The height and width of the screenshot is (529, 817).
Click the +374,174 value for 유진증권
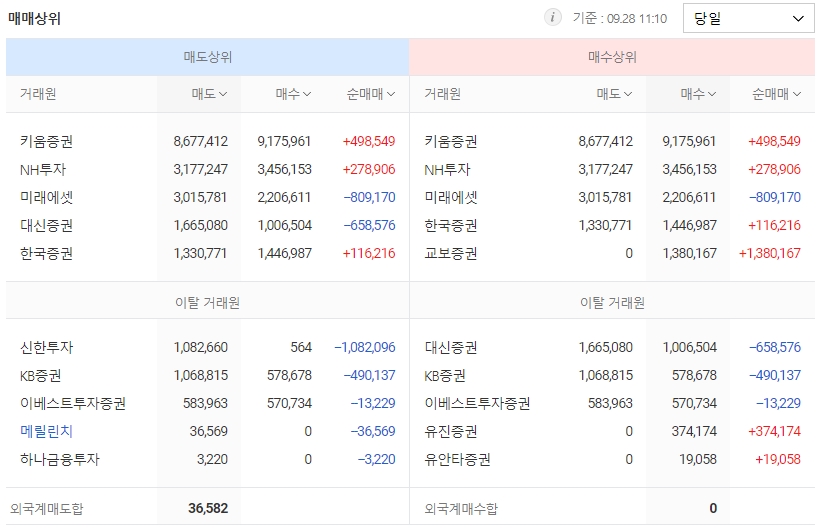pos(774,431)
